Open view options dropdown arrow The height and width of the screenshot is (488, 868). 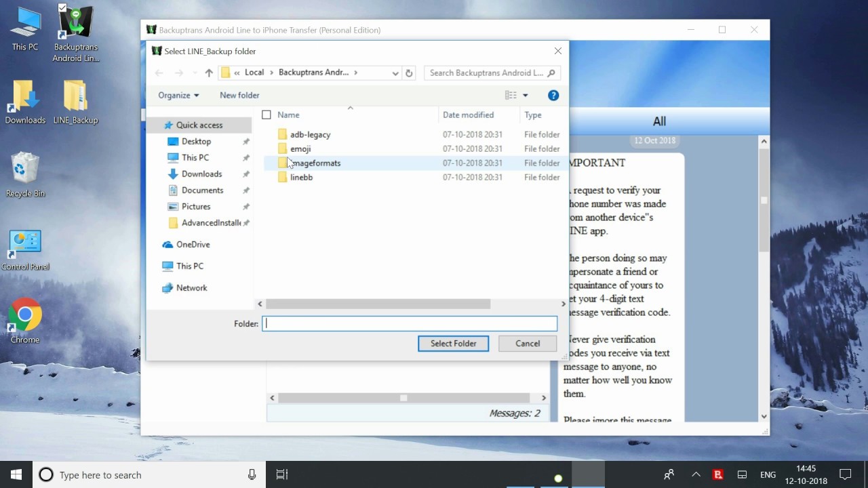(525, 96)
